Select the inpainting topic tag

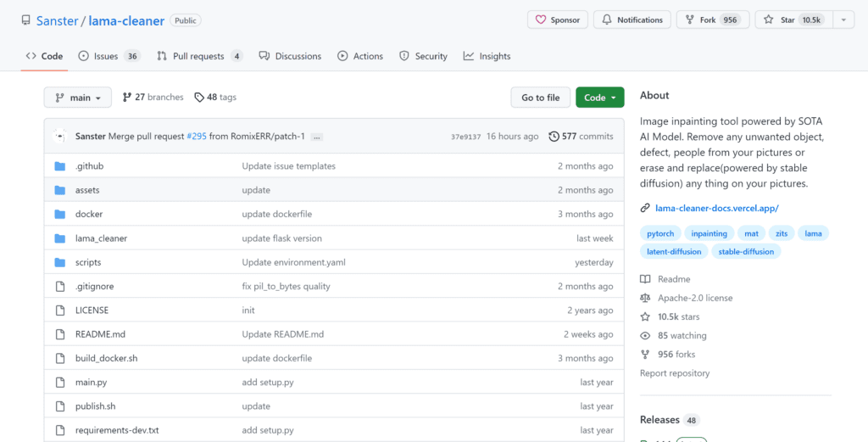pos(709,233)
